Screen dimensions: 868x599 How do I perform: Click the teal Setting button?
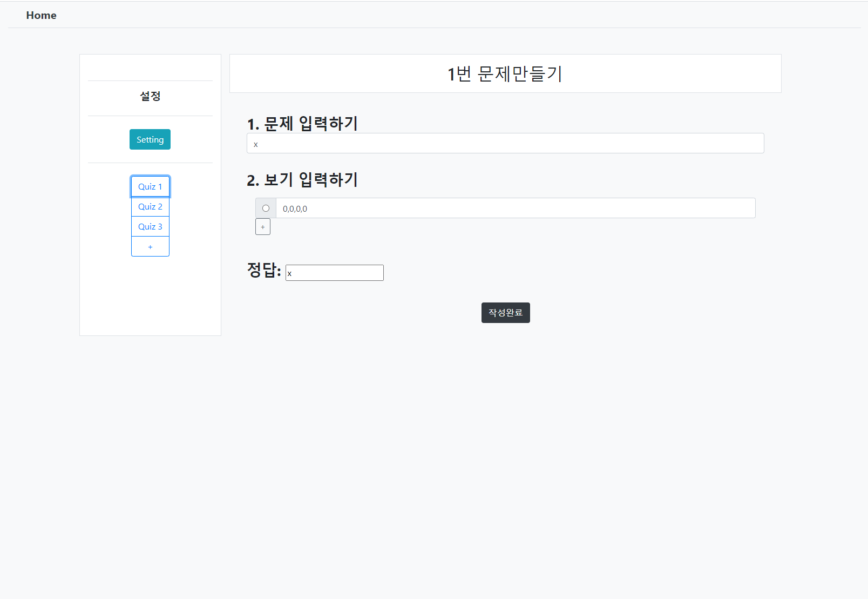tap(150, 139)
